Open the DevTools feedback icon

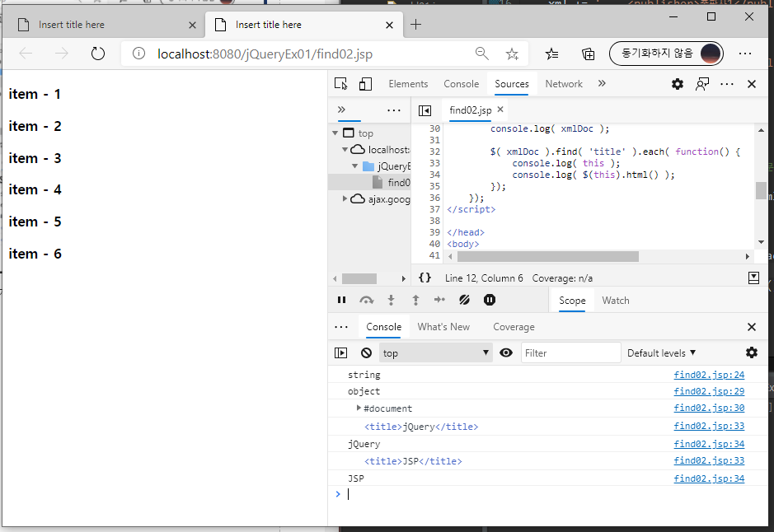pyautogui.click(x=702, y=84)
